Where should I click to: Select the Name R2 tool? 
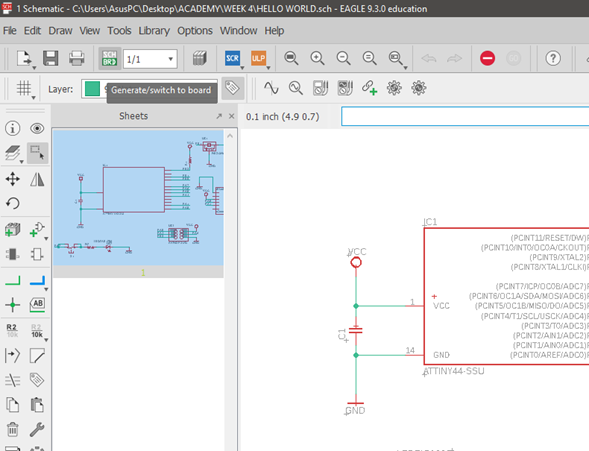[12, 331]
